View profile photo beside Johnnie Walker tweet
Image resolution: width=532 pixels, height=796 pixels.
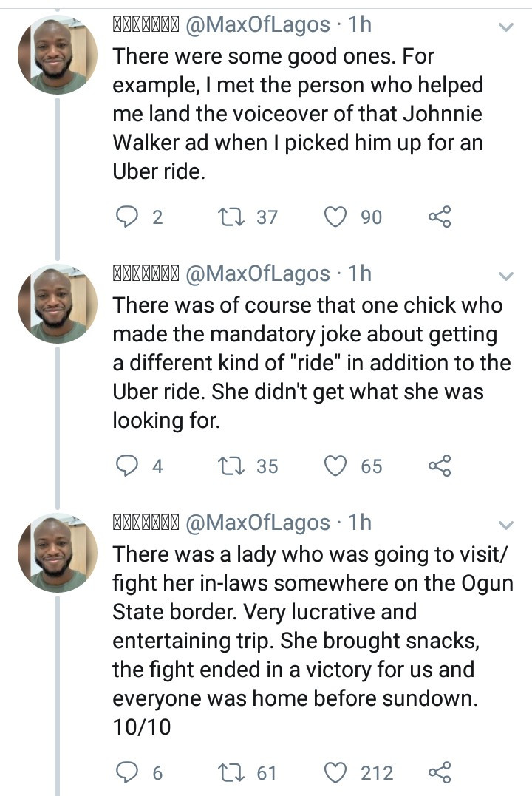(x=58, y=55)
